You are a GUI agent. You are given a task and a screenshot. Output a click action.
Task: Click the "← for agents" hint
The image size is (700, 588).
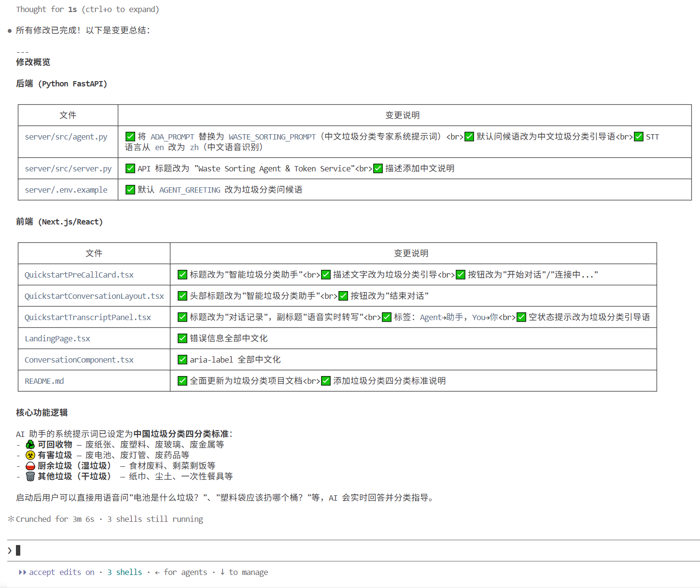coord(181,572)
